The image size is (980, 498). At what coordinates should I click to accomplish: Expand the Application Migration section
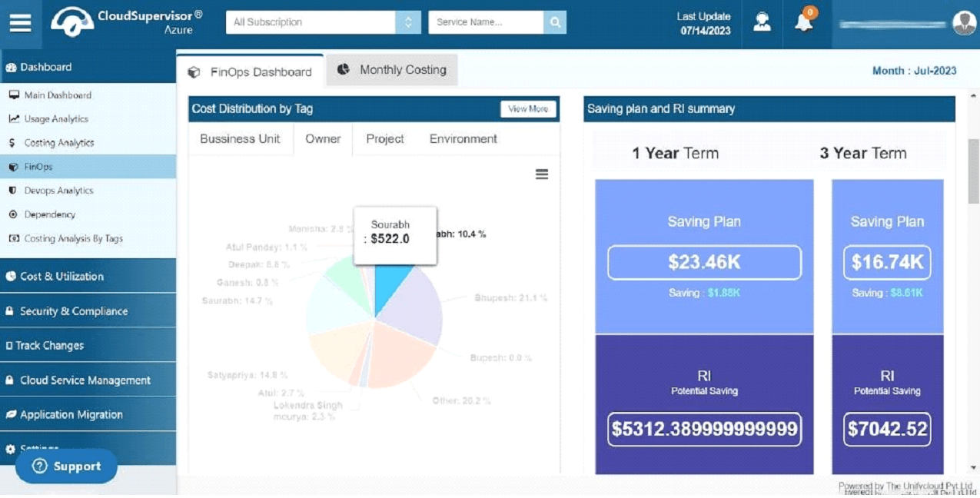pyautogui.click(x=88, y=415)
